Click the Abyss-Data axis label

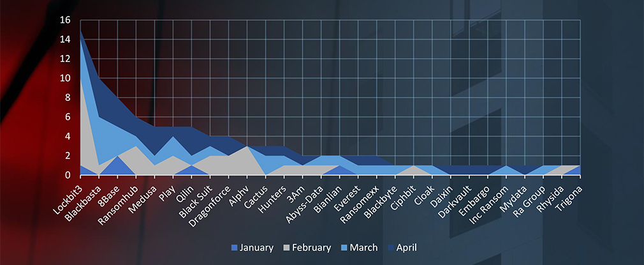click(x=304, y=204)
